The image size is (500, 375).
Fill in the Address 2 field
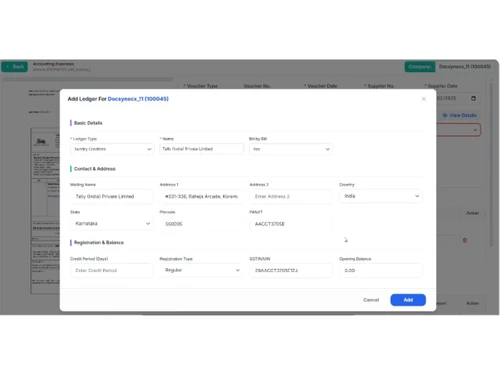pos(291,196)
